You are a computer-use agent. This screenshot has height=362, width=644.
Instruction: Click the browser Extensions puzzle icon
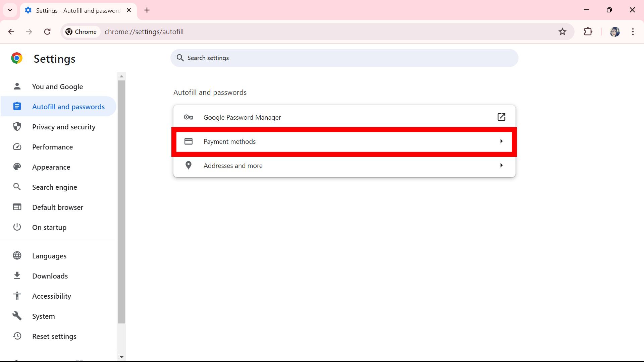(588, 32)
